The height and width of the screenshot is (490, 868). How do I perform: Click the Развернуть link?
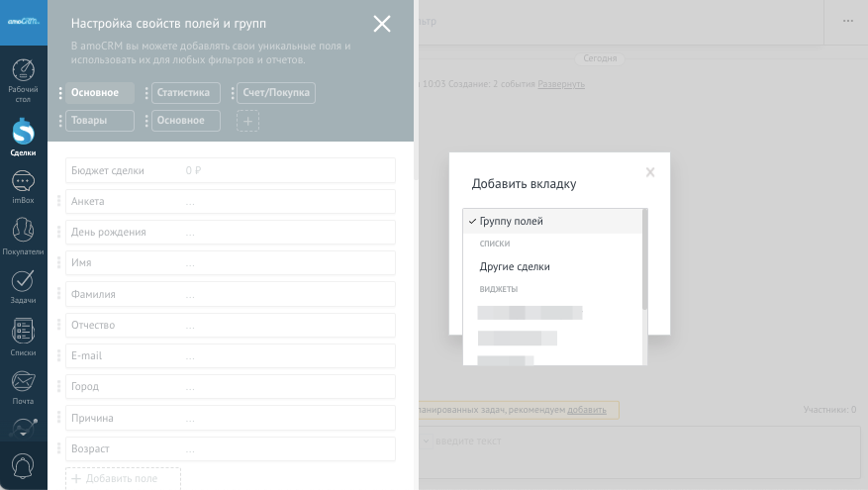click(561, 84)
